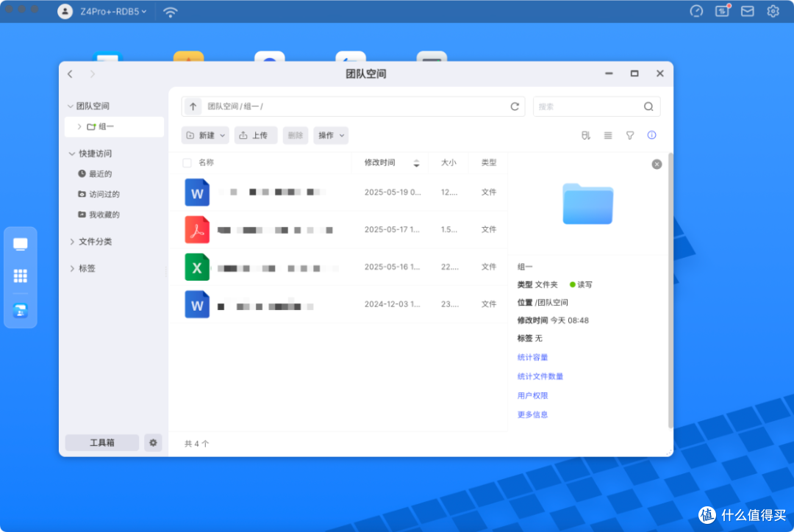The image size is (794, 532).
Task: Open 访问过的 in quick access
Action: 99,195
